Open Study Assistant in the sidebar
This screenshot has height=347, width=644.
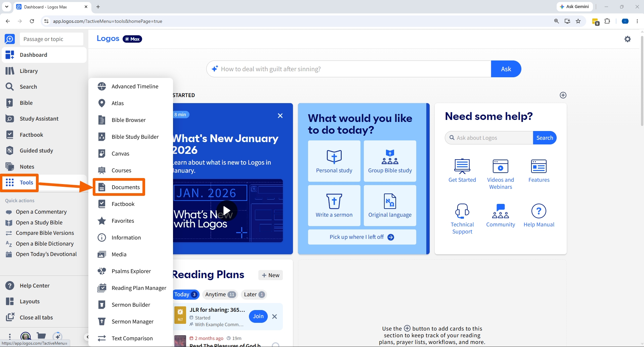(44, 119)
